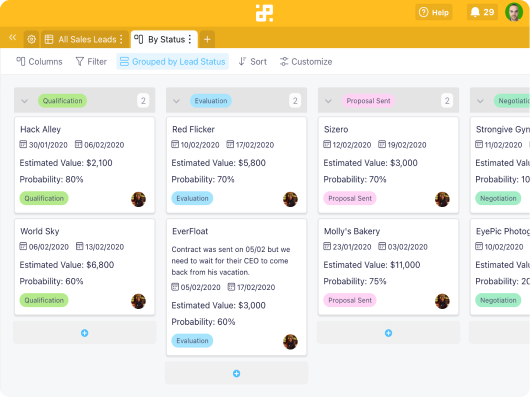The height and width of the screenshot is (397, 530).
Task: Open the Filter option
Action: tap(91, 61)
